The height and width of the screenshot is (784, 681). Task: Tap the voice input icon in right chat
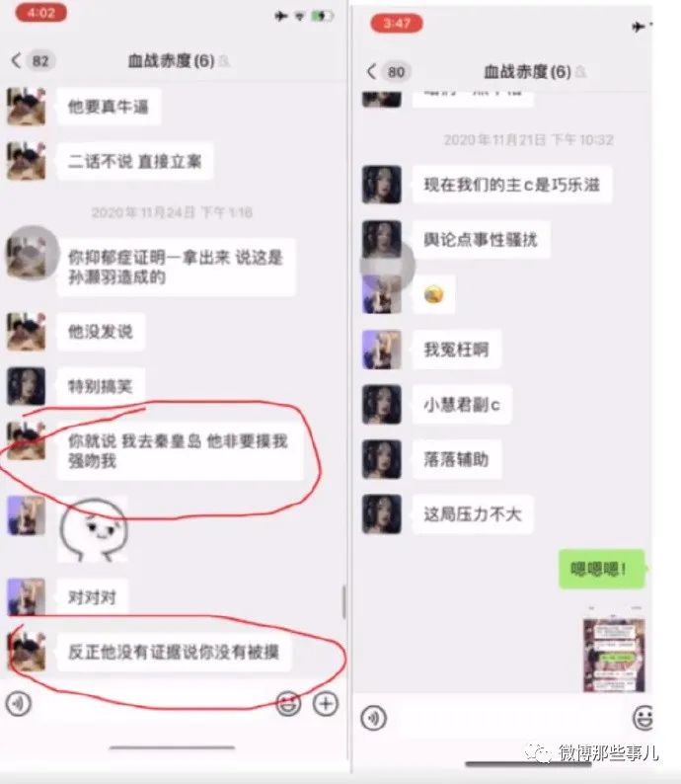(x=374, y=718)
